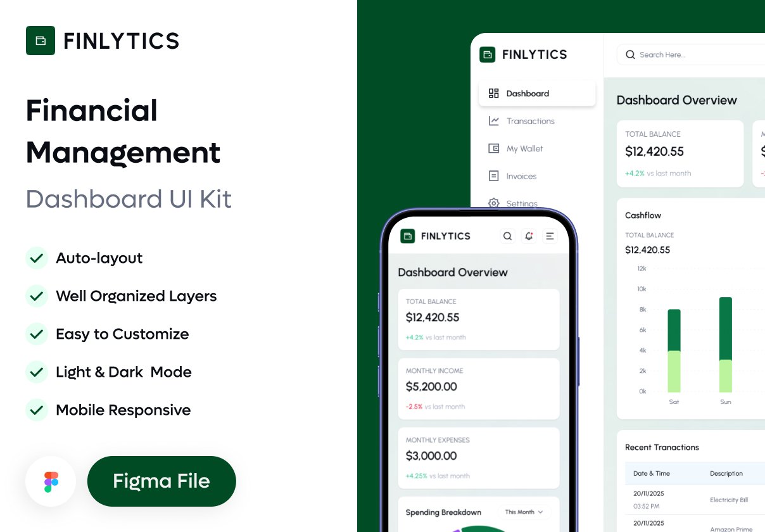
Task: Open the This Month dropdown
Action: pos(524,512)
